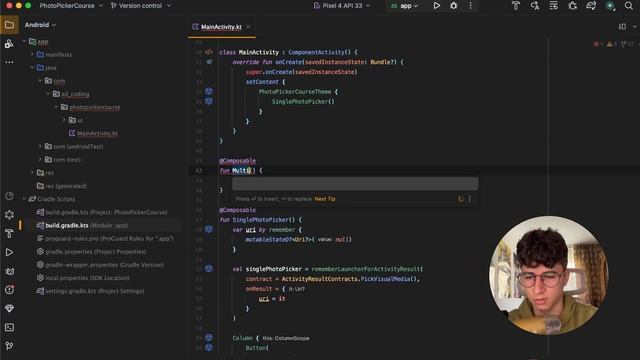
Task: Expand the ui package folder
Action: click(x=64, y=120)
